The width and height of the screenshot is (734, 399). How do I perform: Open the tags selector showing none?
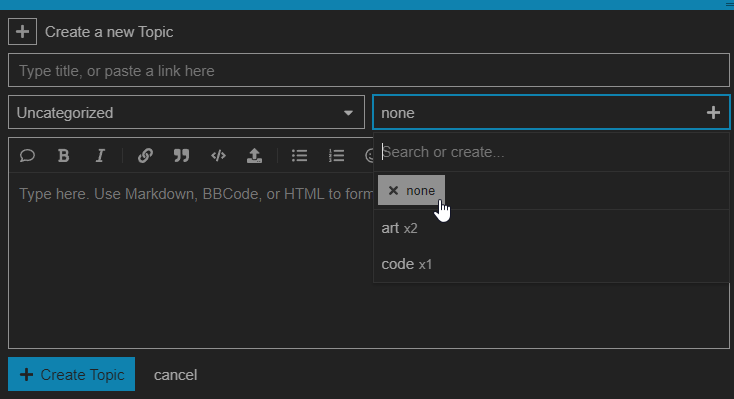point(551,112)
